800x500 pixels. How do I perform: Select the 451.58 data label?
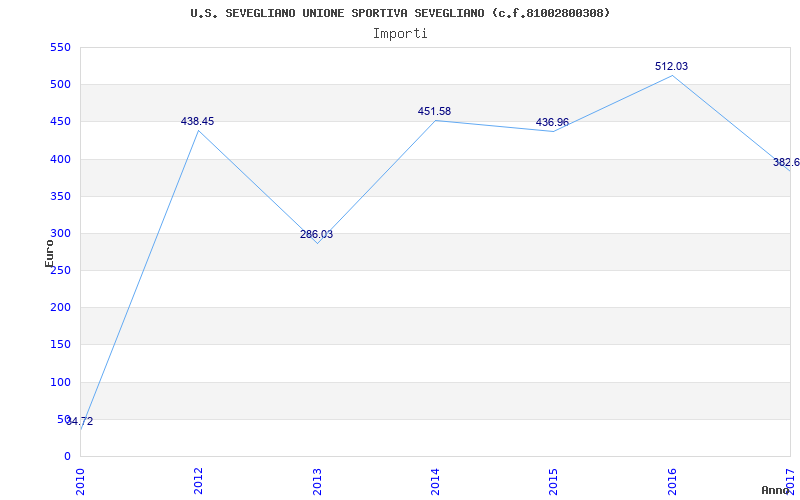[434, 111]
